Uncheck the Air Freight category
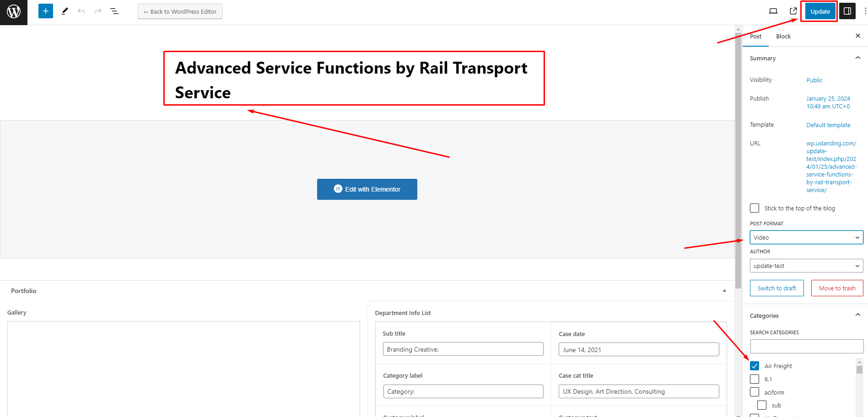The width and height of the screenshot is (868, 417). [x=755, y=366]
